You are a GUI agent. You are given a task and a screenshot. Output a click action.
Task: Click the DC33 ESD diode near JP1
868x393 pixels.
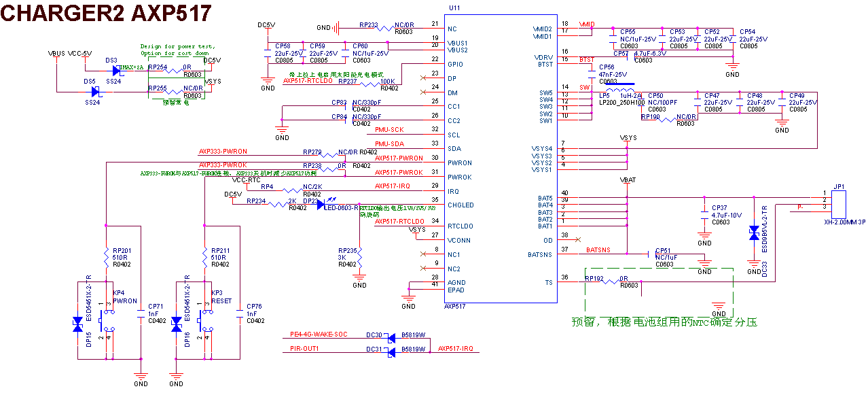click(753, 234)
